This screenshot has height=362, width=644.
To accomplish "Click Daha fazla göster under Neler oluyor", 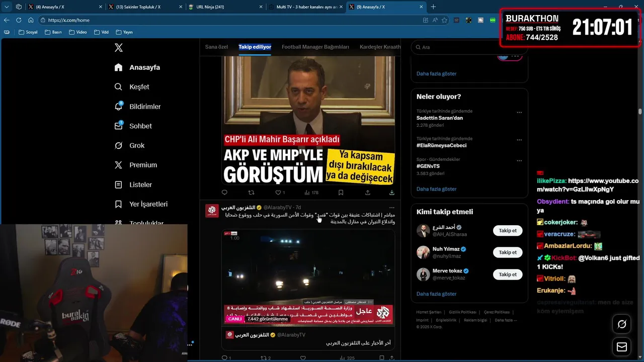I will (x=436, y=189).
